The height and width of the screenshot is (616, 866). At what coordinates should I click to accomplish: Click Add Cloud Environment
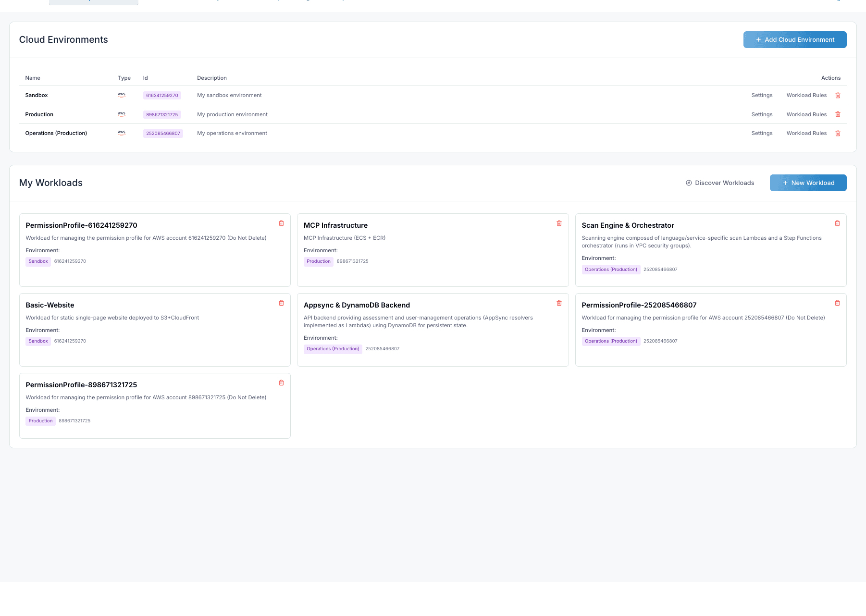click(794, 39)
